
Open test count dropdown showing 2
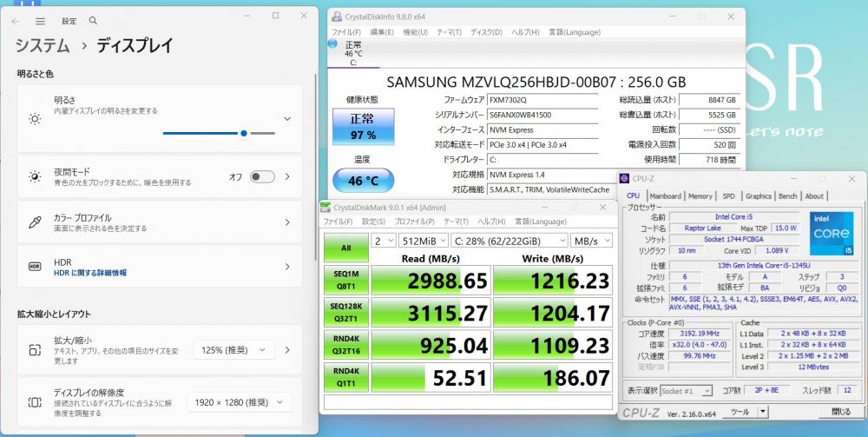click(383, 241)
